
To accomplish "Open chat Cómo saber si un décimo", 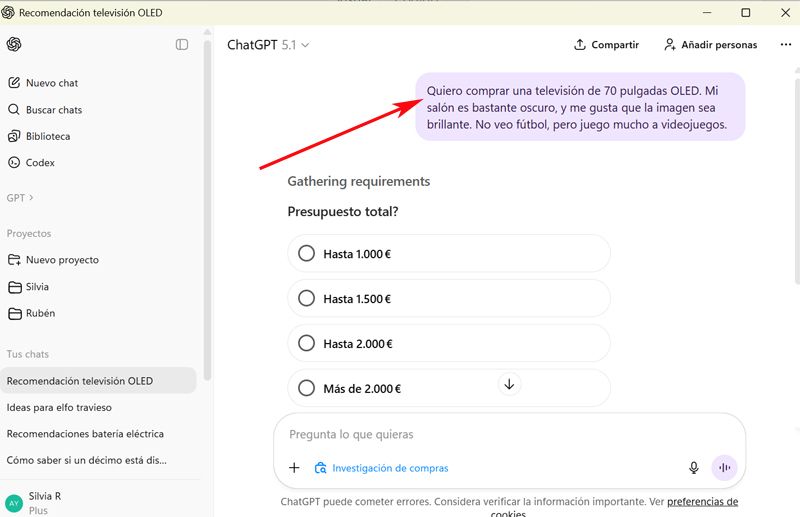I will (87, 460).
